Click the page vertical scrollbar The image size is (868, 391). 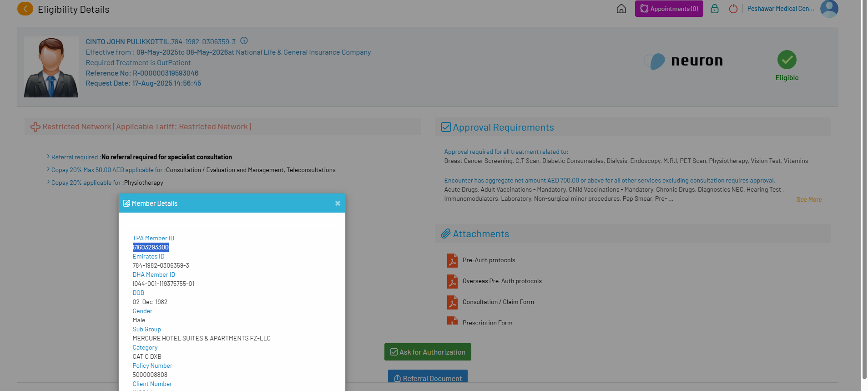pos(864,189)
